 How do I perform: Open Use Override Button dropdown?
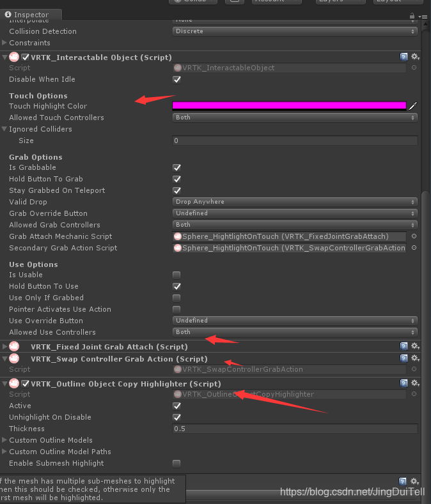(x=295, y=321)
